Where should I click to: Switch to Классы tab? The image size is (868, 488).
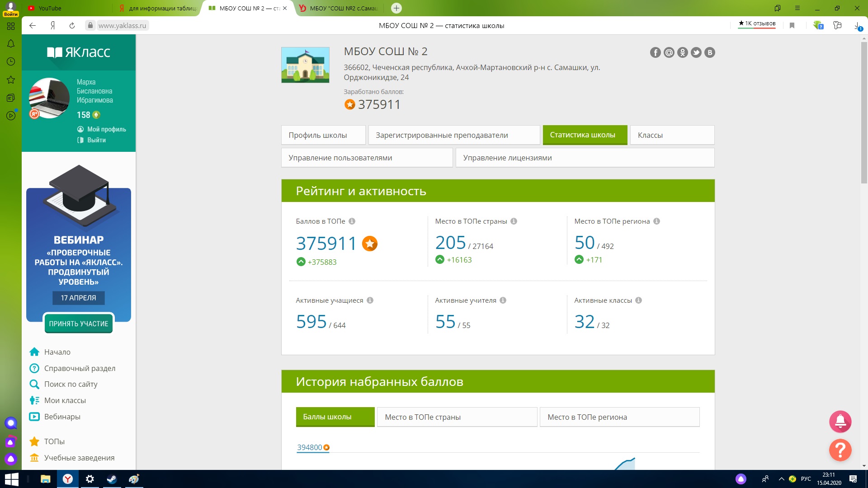(x=672, y=135)
